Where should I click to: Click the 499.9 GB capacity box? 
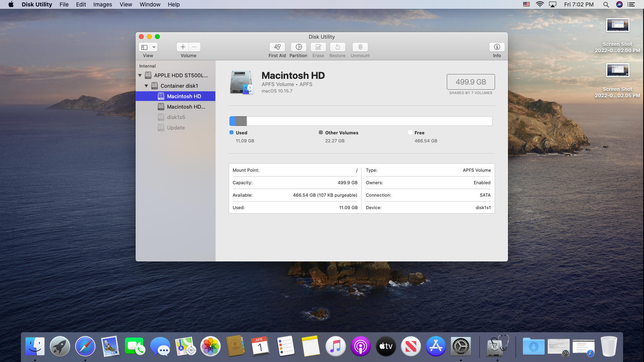pos(471,82)
